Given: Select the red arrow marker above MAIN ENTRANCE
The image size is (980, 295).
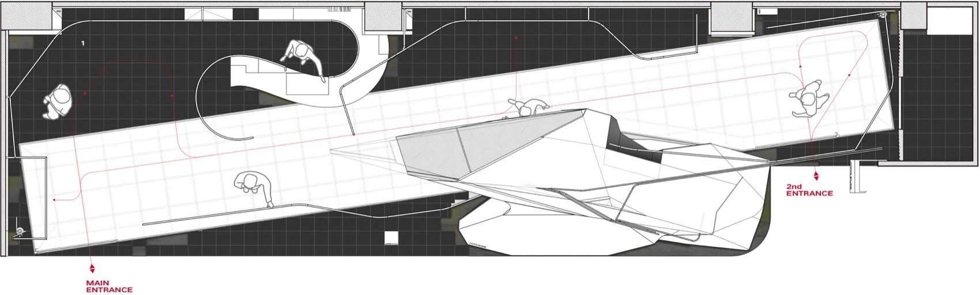Looking at the screenshot, I should pos(92,268).
